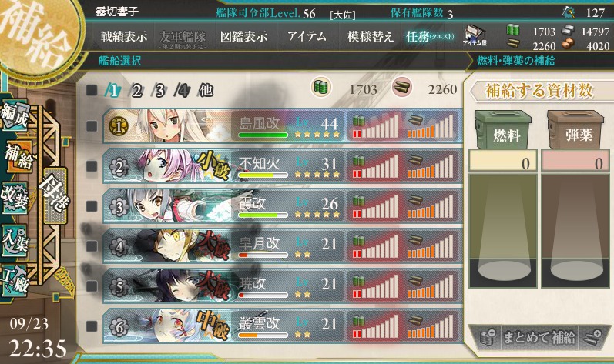Switch to fleet tab 2
Image resolution: width=614 pixels, height=364 pixels.
pos(136,91)
